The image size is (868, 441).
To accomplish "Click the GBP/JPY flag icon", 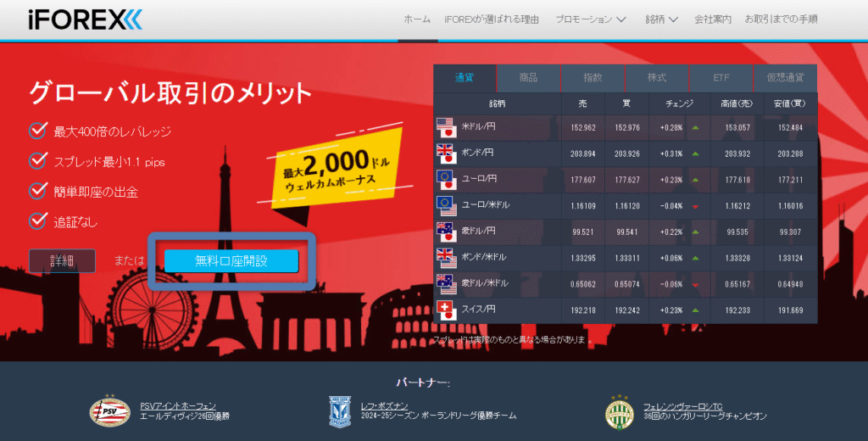I will click(446, 154).
